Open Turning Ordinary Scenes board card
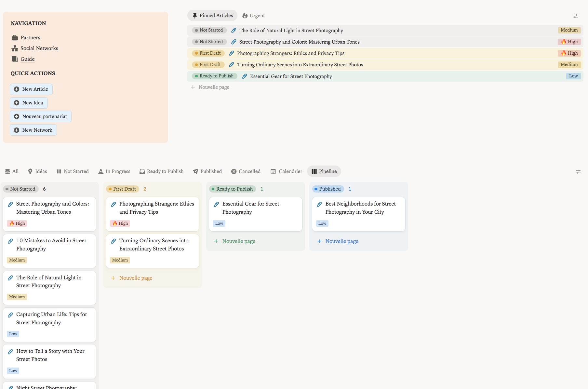This screenshot has width=588, height=389. [153, 251]
